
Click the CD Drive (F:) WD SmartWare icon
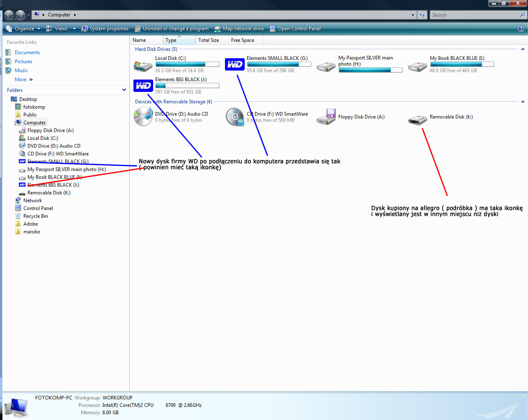[x=235, y=116]
